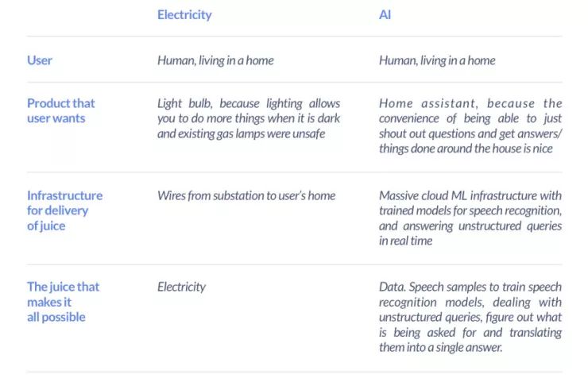Select "The juice that makes it all possible" label
This screenshot has width=588, height=386.
coord(63,302)
